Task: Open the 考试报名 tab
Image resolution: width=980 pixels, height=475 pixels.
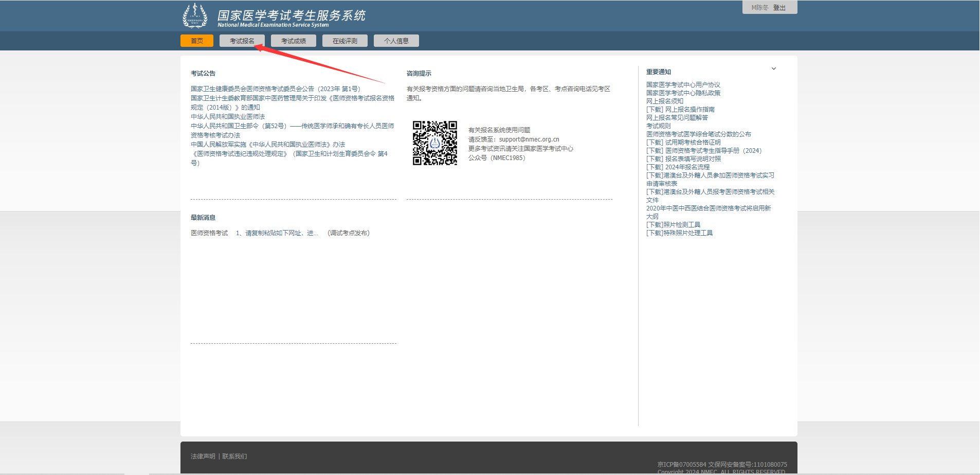Action: tap(242, 41)
